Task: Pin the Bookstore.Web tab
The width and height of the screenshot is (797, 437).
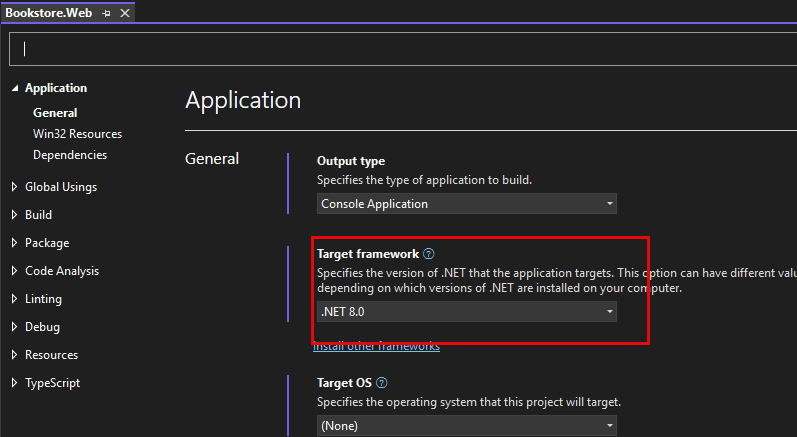Action: point(106,14)
